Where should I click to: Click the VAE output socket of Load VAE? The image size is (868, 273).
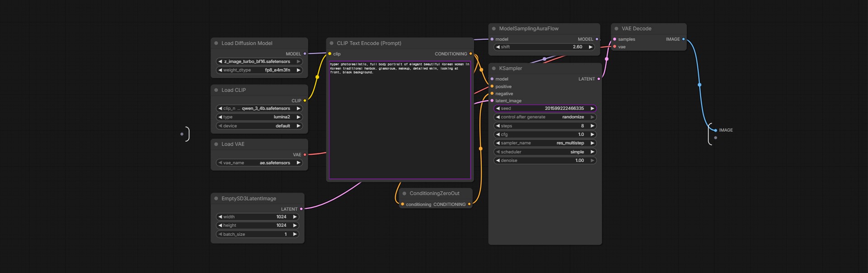coord(305,155)
